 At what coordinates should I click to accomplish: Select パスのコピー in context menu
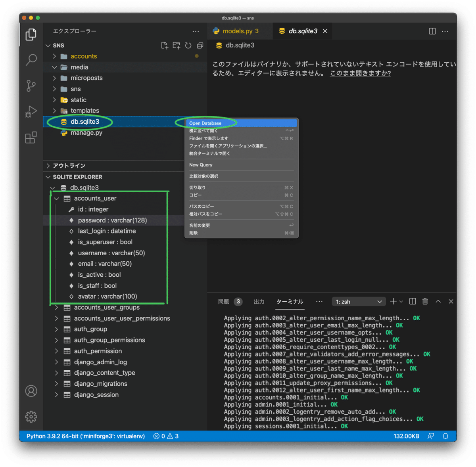242,207
